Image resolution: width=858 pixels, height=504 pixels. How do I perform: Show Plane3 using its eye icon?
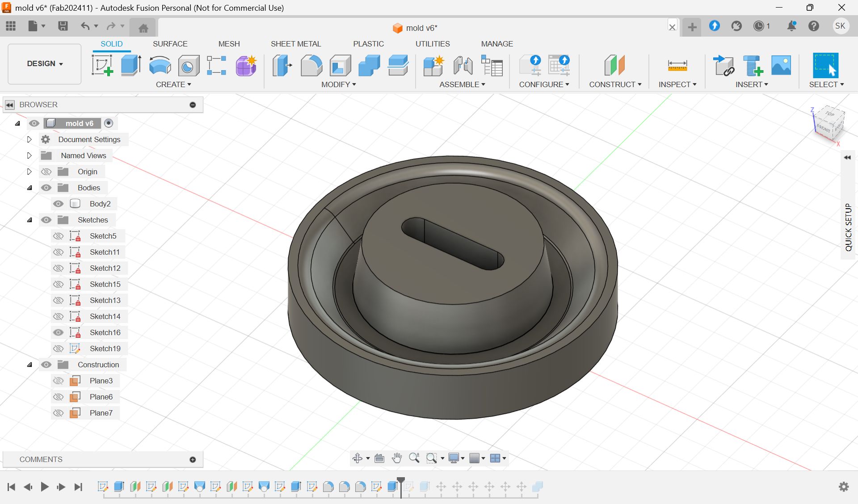click(58, 381)
